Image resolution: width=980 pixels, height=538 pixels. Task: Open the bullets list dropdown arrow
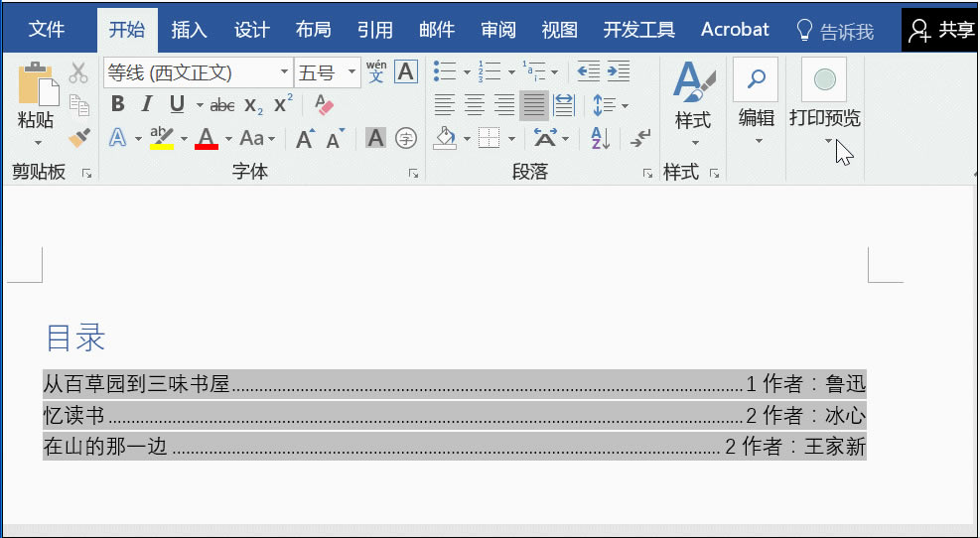click(x=467, y=72)
